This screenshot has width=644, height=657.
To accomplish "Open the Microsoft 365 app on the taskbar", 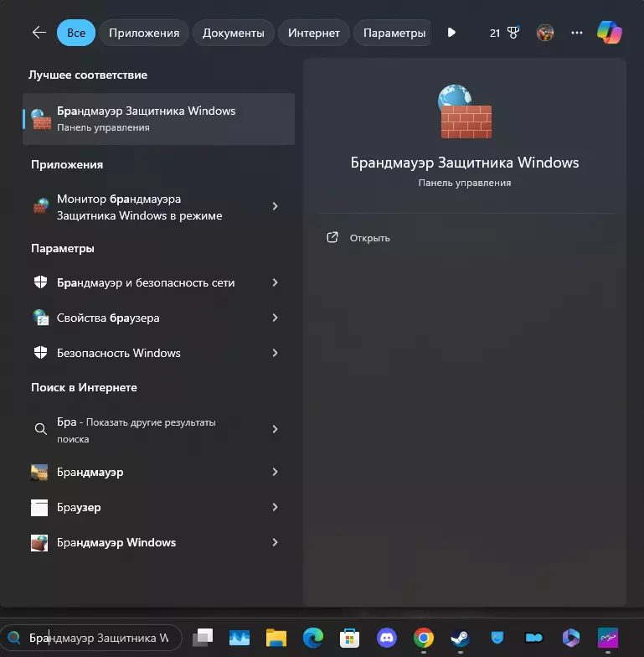I will [x=571, y=638].
